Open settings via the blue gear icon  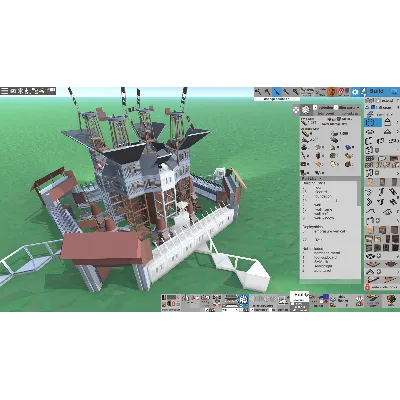pos(355,92)
